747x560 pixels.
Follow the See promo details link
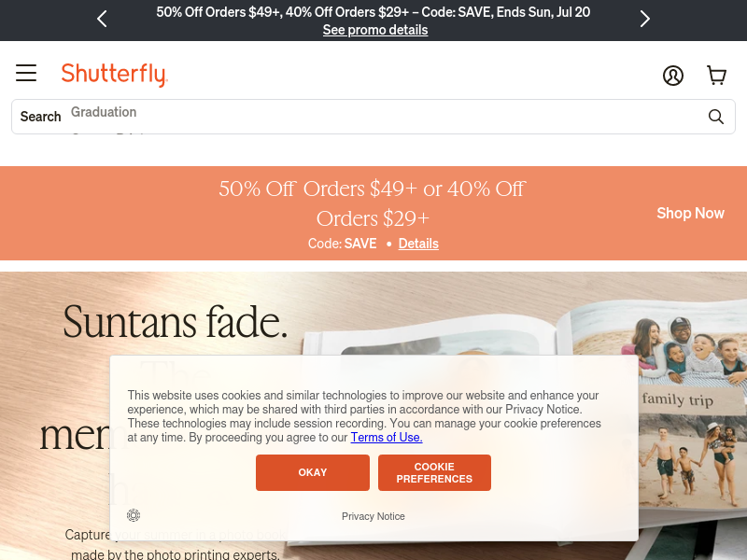click(x=375, y=30)
